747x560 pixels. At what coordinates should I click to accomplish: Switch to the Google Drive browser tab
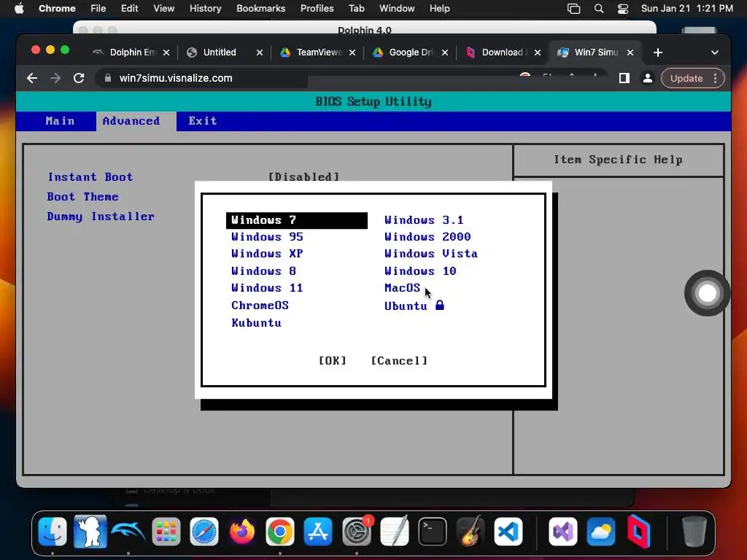410,52
